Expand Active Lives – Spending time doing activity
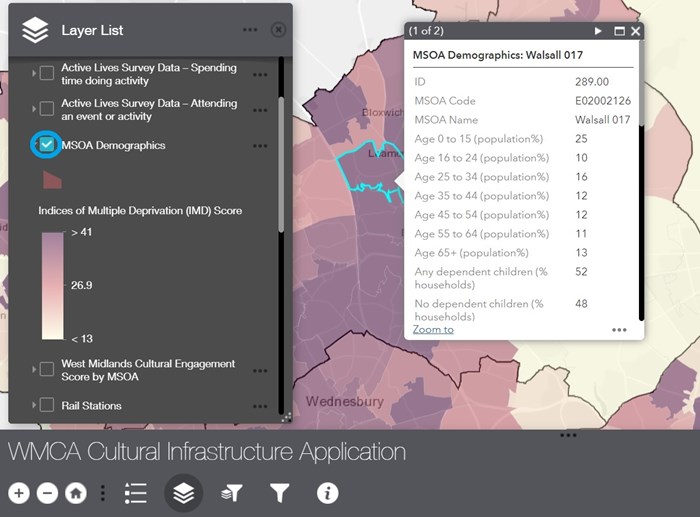 click(x=33, y=74)
